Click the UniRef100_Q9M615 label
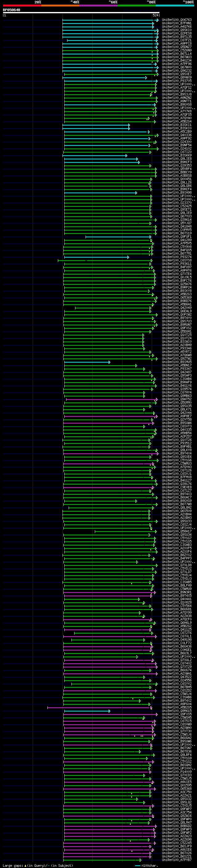The width and height of the screenshot is (197, 868). tap(177, 711)
